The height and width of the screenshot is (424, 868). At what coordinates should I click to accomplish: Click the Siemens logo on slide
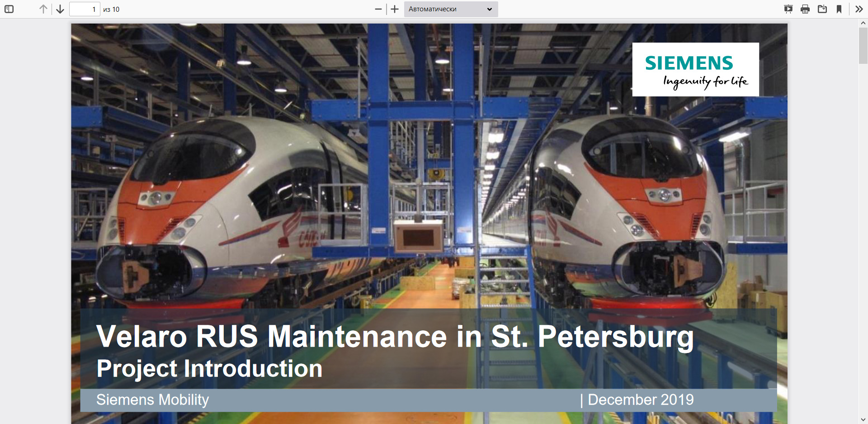[x=695, y=69]
